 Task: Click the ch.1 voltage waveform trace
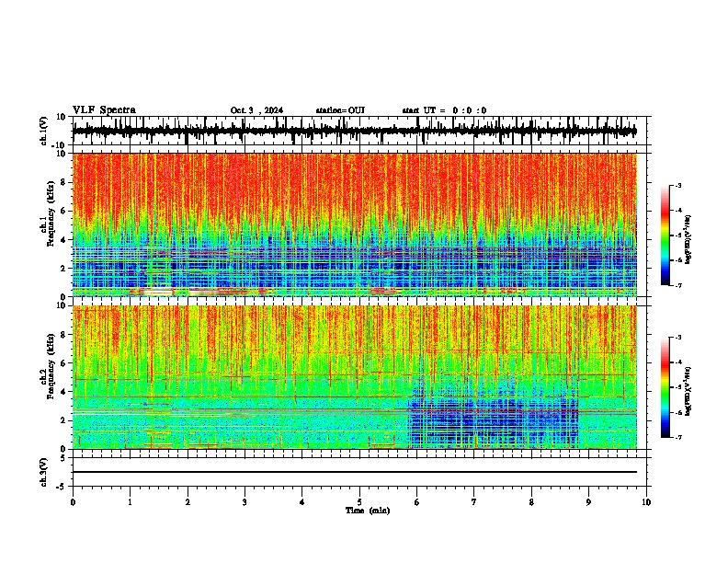(354, 132)
